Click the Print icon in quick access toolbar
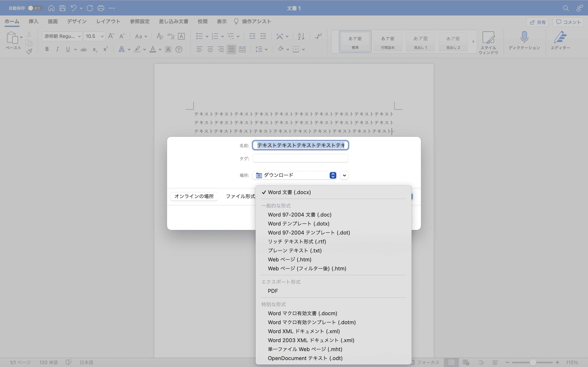Image resolution: width=588 pixels, height=367 pixels. pyautogui.click(x=101, y=8)
